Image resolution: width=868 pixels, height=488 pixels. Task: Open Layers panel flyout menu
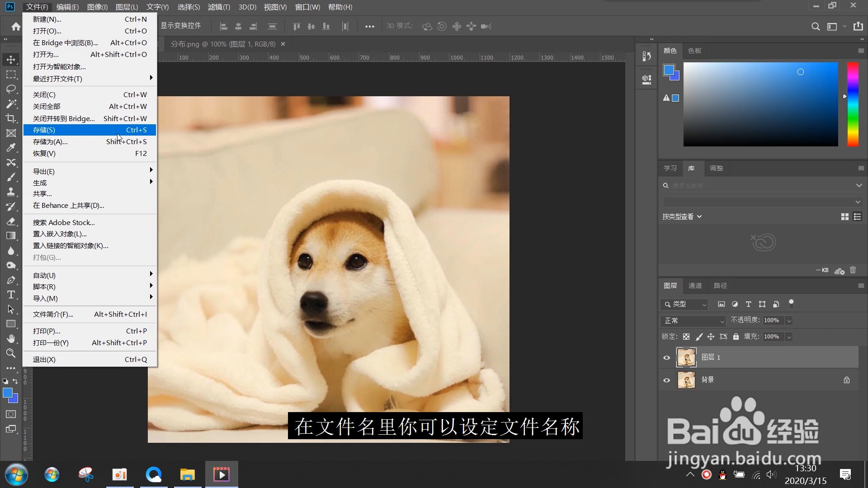(x=861, y=286)
